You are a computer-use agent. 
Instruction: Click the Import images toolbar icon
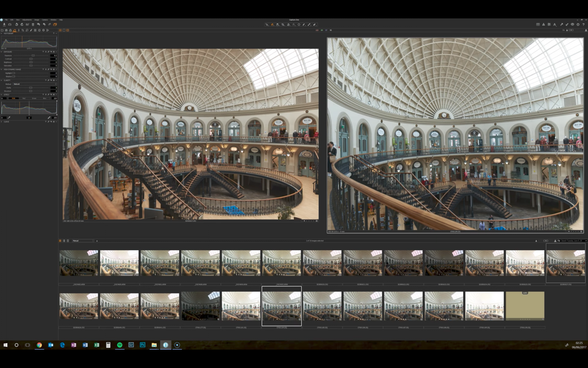click(4, 25)
